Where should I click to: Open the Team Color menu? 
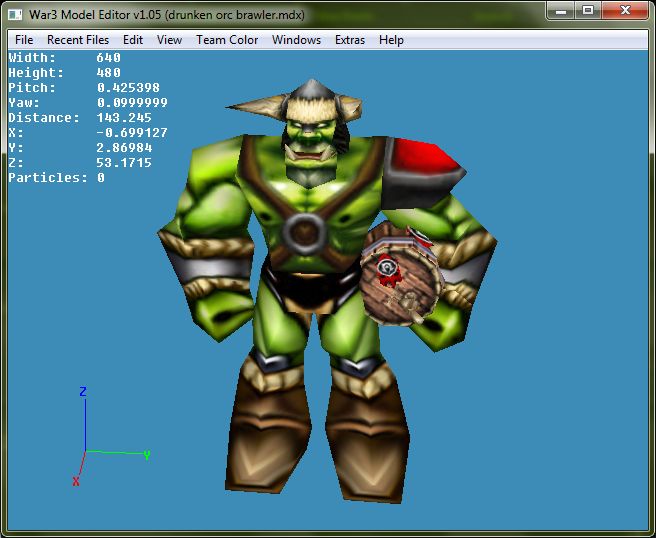[x=227, y=40]
